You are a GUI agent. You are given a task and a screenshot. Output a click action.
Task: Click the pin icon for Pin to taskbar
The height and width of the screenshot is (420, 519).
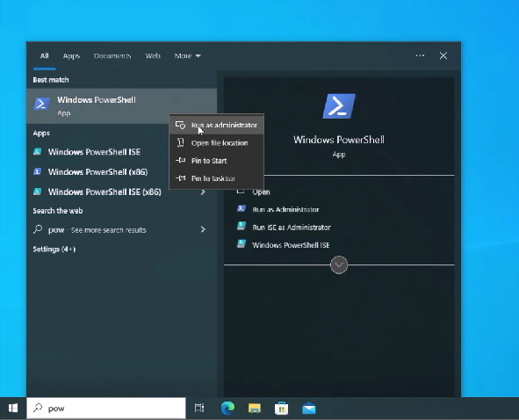click(x=180, y=178)
